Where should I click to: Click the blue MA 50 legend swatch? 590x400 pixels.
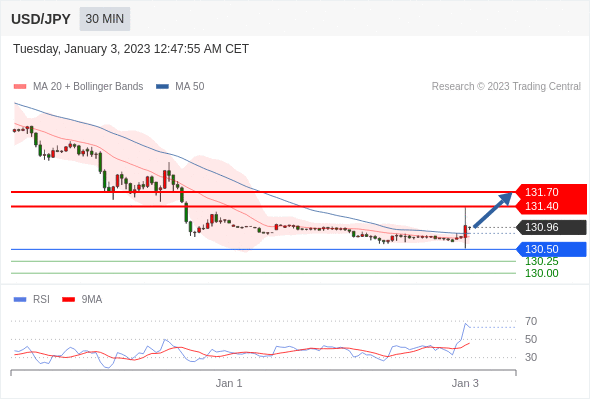click(162, 87)
